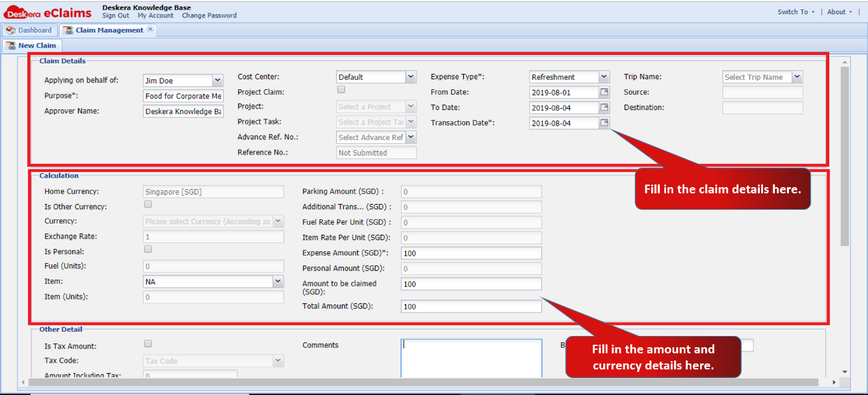The height and width of the screenshot is (395, 868).
Task: Click the Item Rate Per Unit field
Action: click(471, 238)
